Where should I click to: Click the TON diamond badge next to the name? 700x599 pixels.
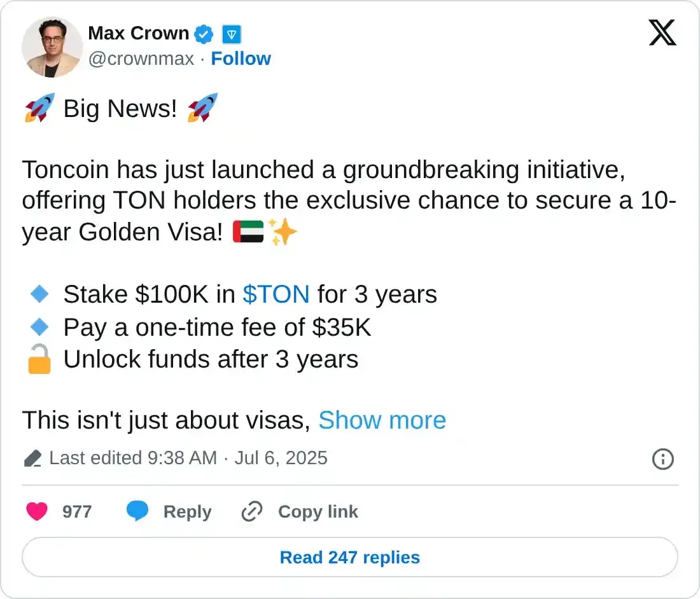(x=231, y=34)
